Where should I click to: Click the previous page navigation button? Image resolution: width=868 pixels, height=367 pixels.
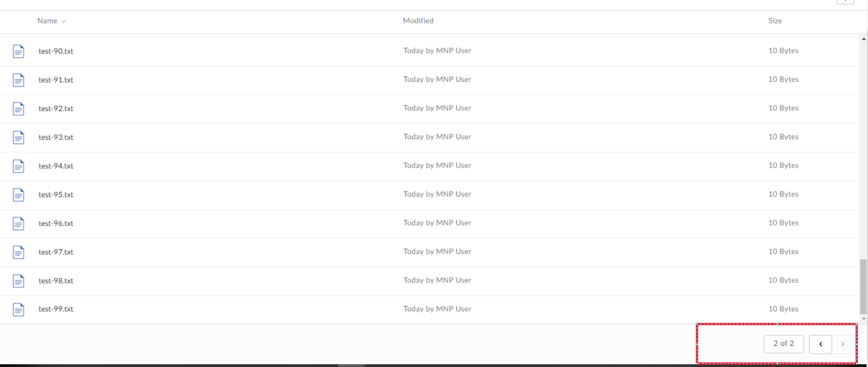pyautogui.click(x=821, y=344)
